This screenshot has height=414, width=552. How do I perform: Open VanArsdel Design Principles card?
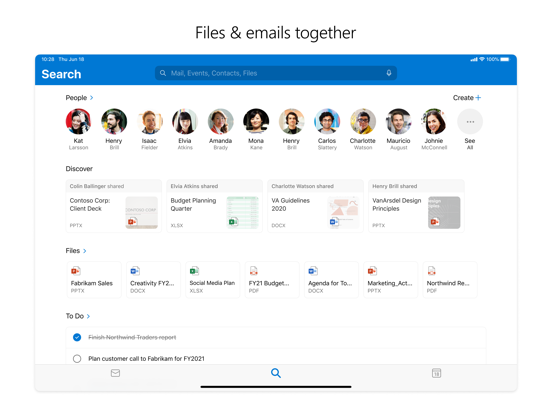(416, 206)
